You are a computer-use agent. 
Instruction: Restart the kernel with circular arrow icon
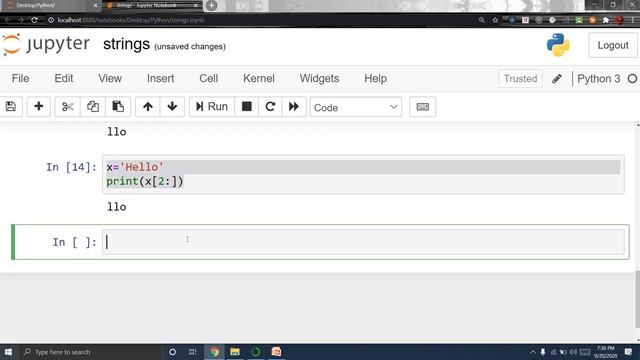click(270, 107)
